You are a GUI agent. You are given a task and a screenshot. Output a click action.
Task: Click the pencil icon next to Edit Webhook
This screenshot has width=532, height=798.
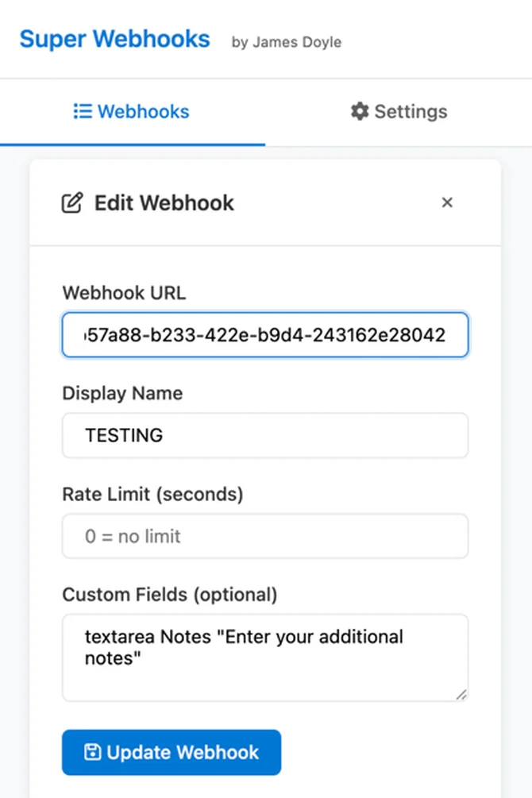point(72,202)
